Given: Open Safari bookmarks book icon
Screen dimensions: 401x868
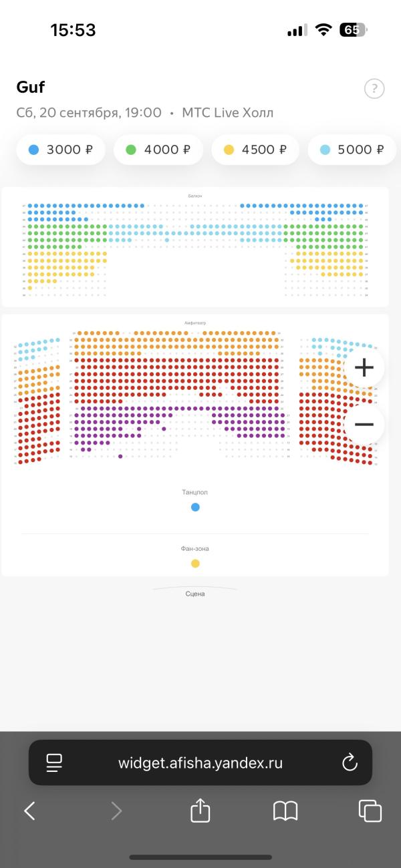Looking at the screenshot, I should click(x=285, y=811).
